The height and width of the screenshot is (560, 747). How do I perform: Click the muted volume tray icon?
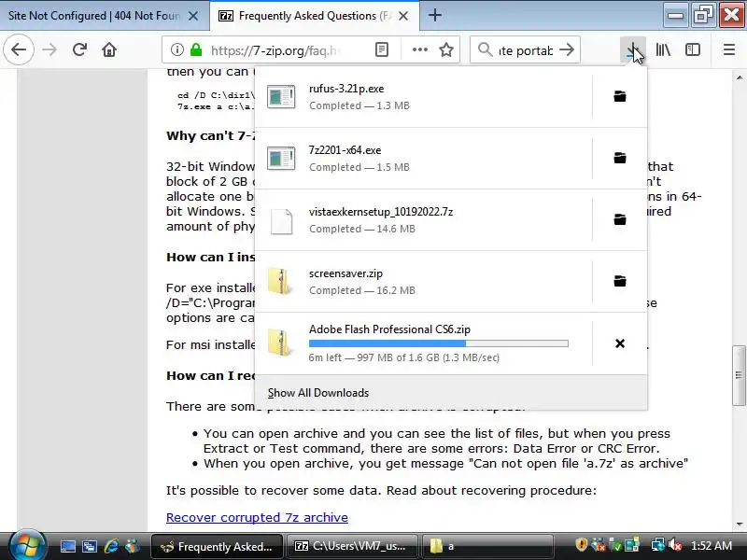[x=675, y=544]
